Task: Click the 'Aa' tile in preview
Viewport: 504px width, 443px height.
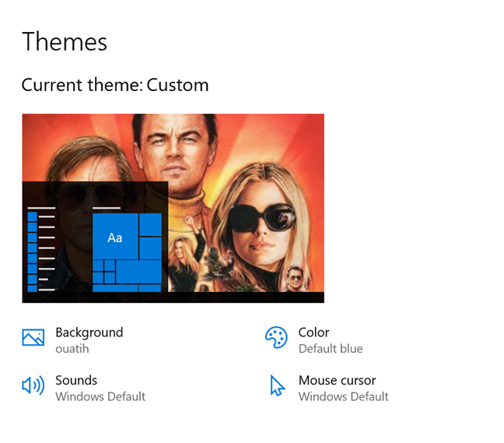Action: click(x=115, y=236)
